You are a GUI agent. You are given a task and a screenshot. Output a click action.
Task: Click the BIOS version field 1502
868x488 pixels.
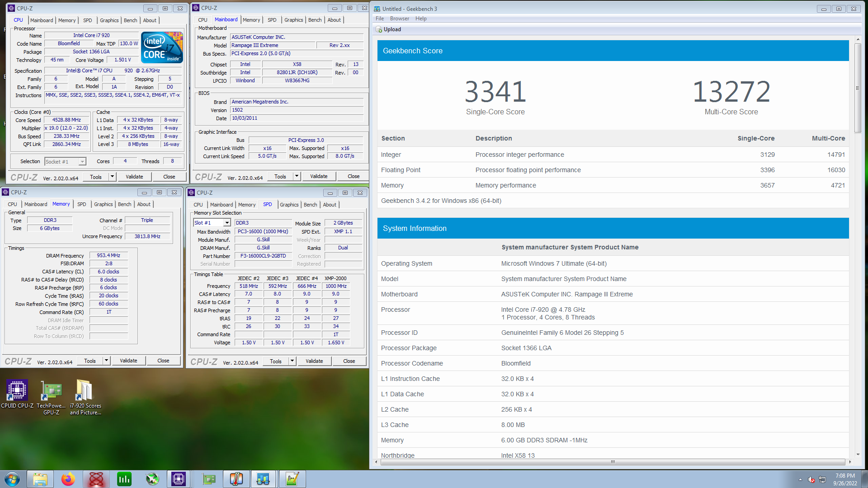click(x=297, y=110)
